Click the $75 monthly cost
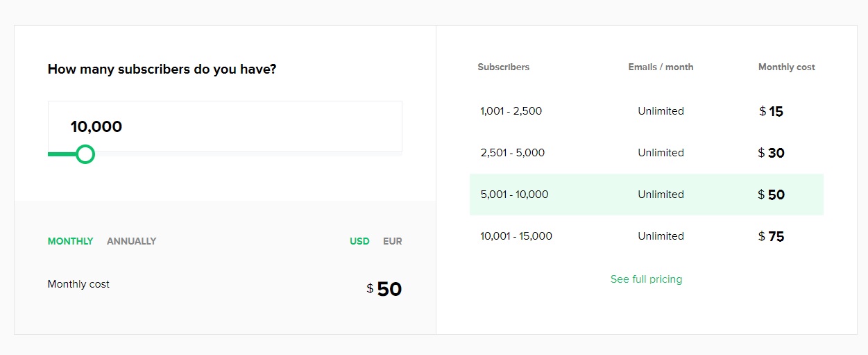Viewport: 868px width, 355px height. pyautogui.click(x=772, y=236)
